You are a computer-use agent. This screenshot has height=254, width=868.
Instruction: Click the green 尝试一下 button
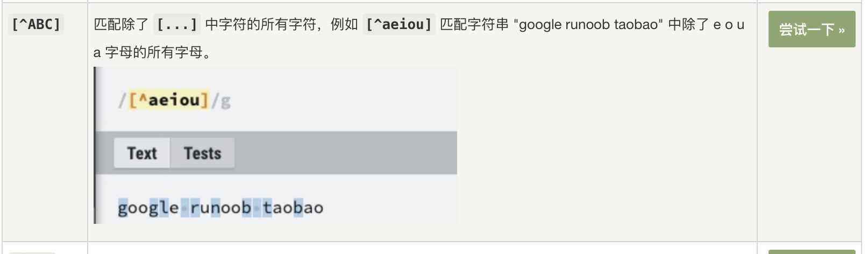pos(811,30)
